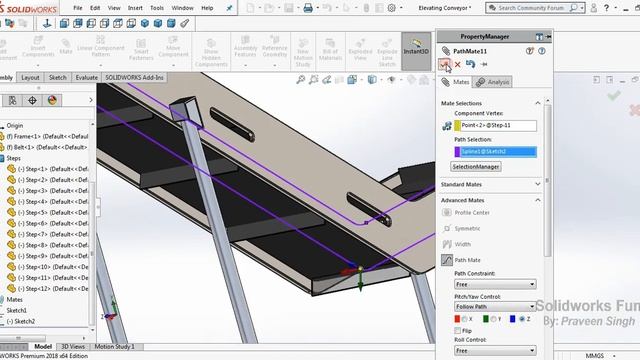This screenshot has width=640, height=360.
Task: Open the DimXpert crosshair manager tab
Action: click(32, 100)
